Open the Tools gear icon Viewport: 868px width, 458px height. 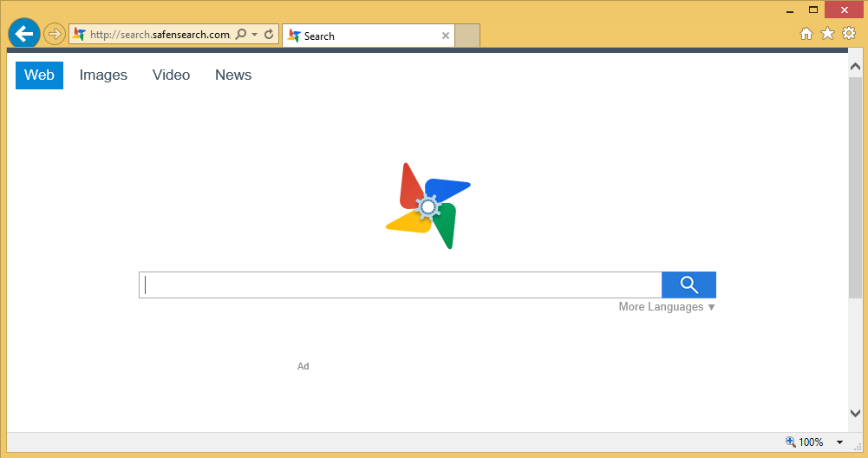(849, 34)
